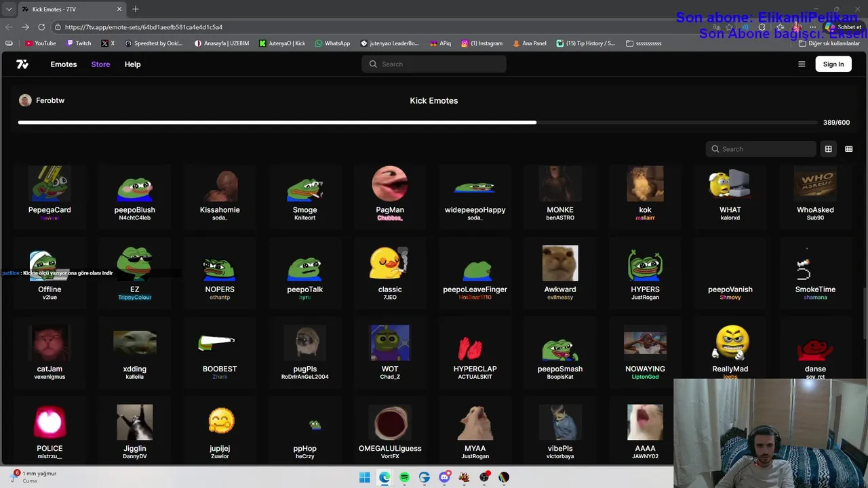Viewport: 868px width, 488px height.
Task: Open the WOT emote thumbnail
Action: coord(390,343)
